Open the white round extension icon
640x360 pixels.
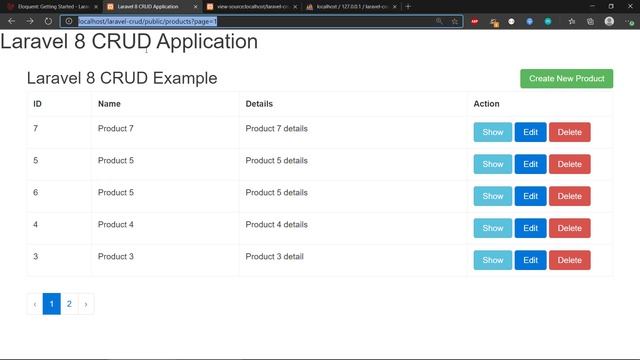point(511,22)
